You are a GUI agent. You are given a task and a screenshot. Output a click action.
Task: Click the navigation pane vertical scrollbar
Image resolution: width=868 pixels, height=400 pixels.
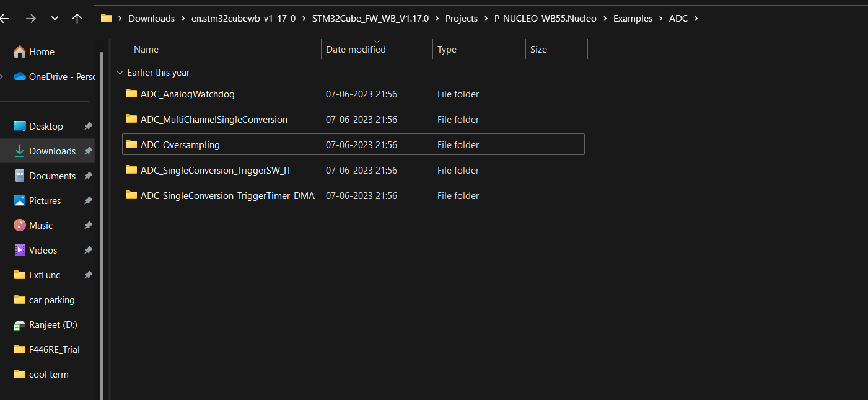pyautogui.click(x=102, y=217)
